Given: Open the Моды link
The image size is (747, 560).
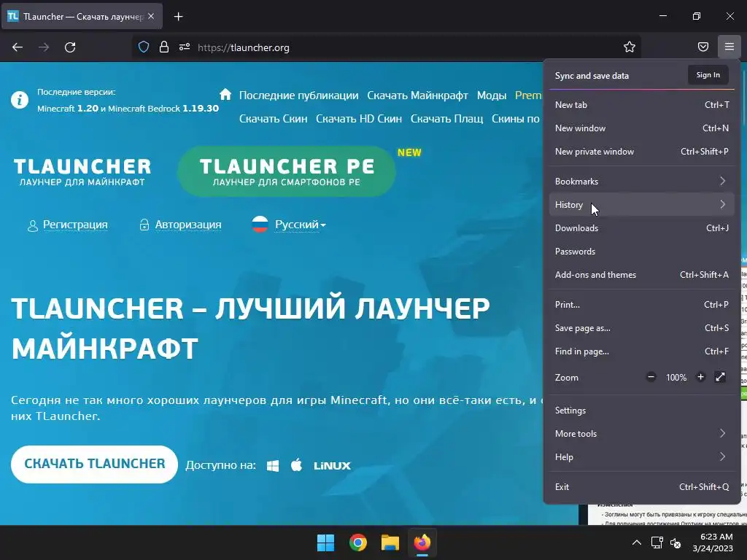Looking at the screenshot, I should pyautogui.click(x=492, y=96).
